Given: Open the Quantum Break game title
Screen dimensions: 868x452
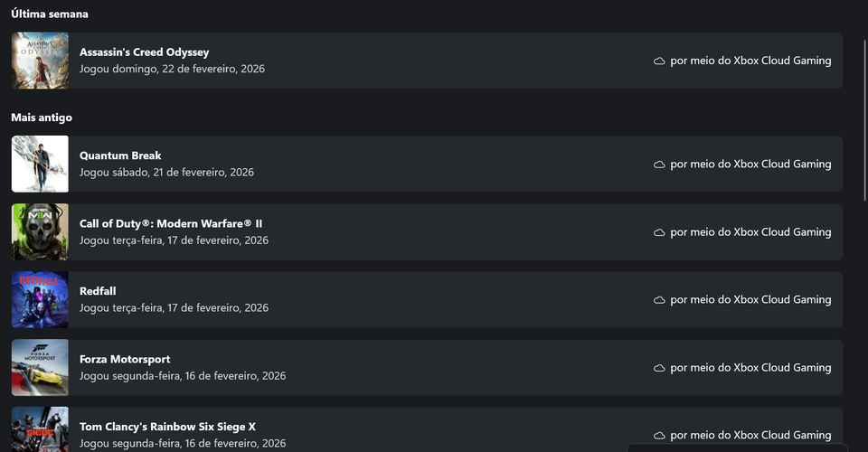Looking at the screenshot, I should [x=120, y=155].
